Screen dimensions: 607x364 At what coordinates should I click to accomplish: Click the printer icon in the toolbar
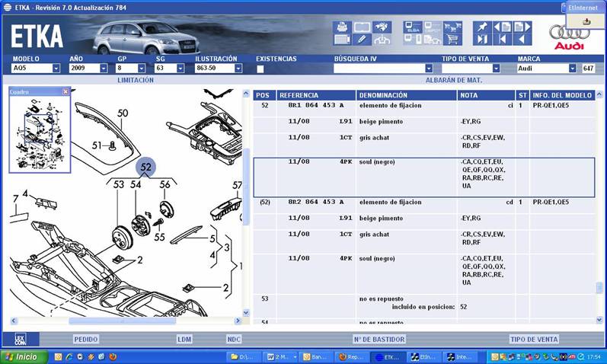(x=342, y=27)
